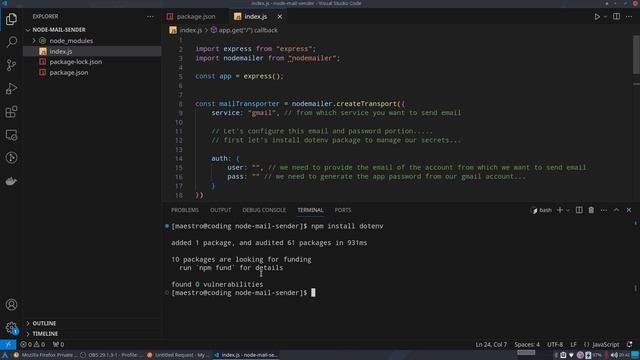Click Ln 24, Col 7 status item
Image resolution: width=640 pixels, height=360 pixels.
click(491, 344)
